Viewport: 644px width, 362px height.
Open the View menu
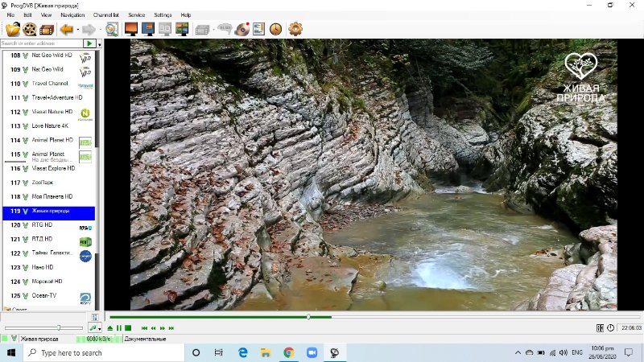pos(46,14)
